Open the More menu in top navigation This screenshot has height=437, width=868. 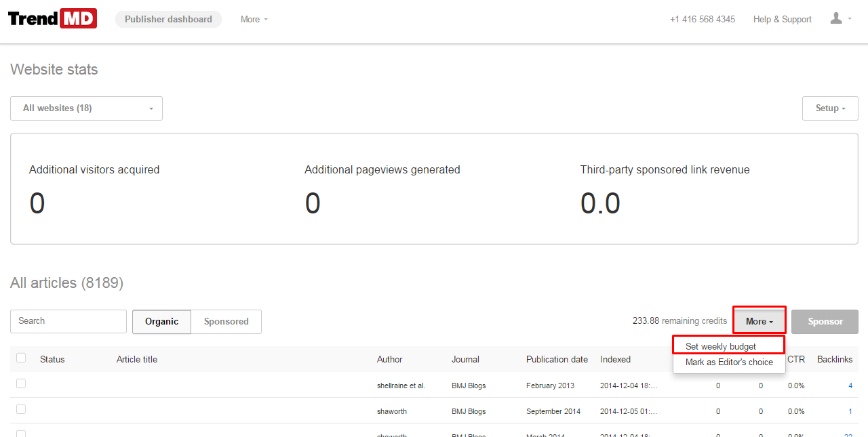point(254,20)
